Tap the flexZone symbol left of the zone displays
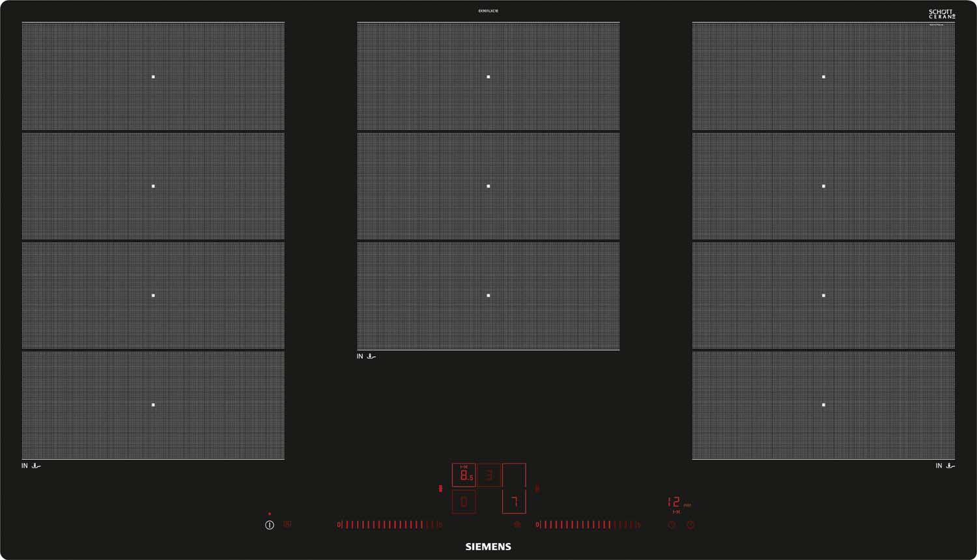 pyautogui.click(x=440, y=488)
